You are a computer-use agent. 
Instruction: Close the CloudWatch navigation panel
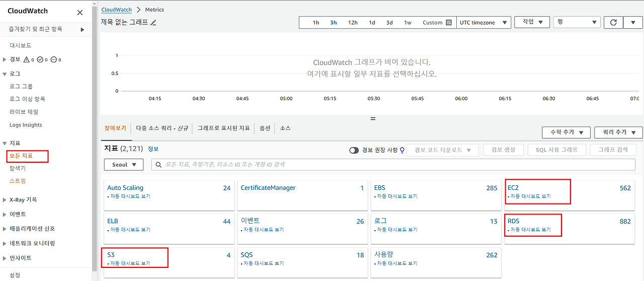click(x=80, y=13)
